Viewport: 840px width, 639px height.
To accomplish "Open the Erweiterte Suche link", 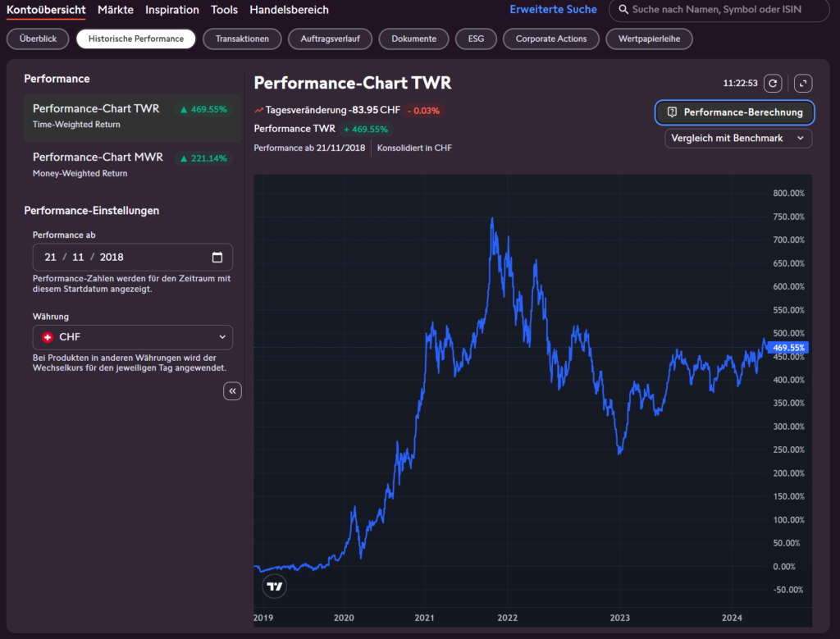I will (x=553, y=10).
